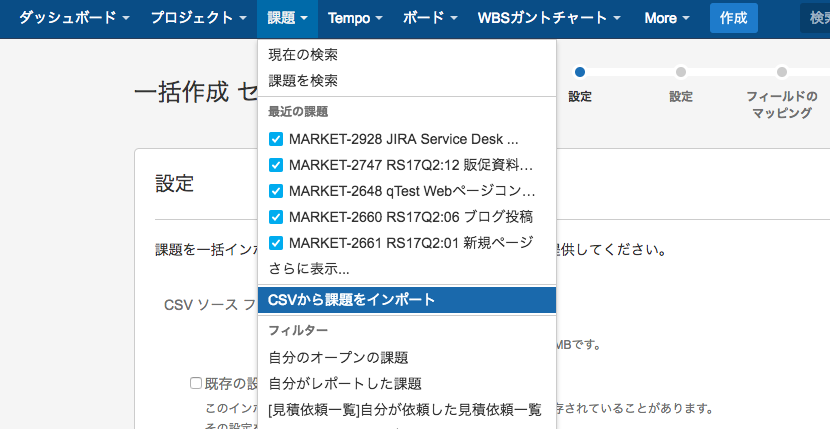The width and height of the screenshot is (830, 429).
Task: Click the フィールドのマッピング step marker
Action: (782, 72)
